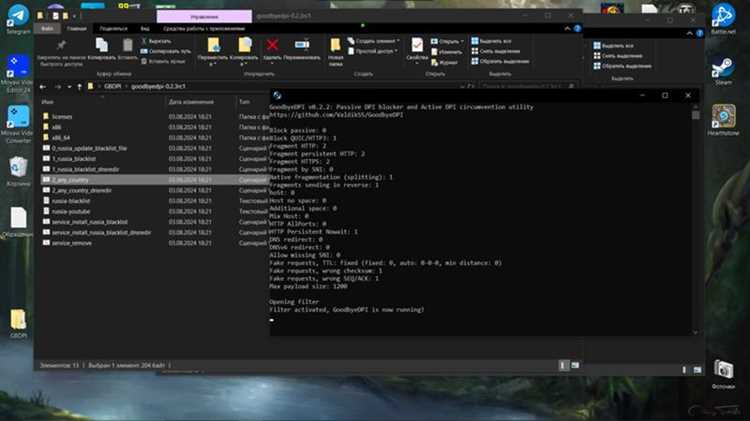The height and width of the screenshot is (421, 750).
Task: Toggle large icons view in background Explorer window
Action: [697, 370]
